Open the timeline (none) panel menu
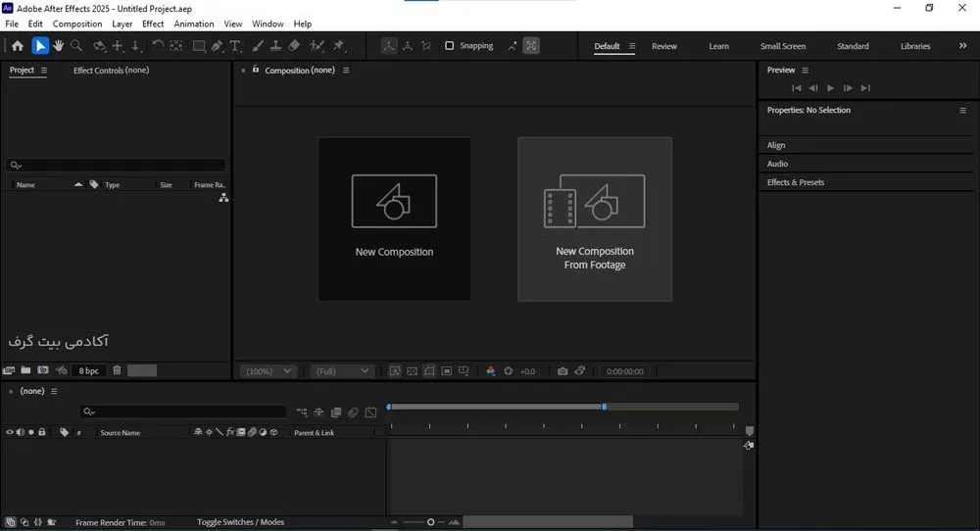This screenshot has width=980, height=531. point(54,391)
